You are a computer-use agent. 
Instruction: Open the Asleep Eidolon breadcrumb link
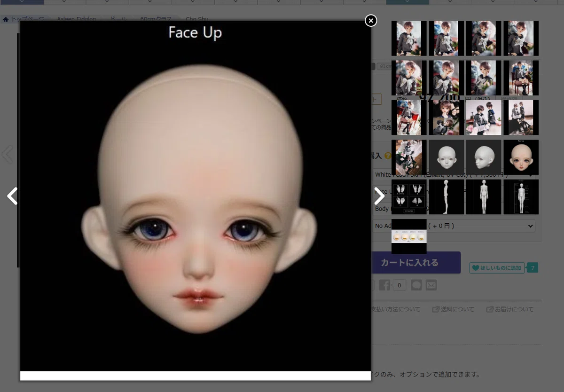point(76,19)
